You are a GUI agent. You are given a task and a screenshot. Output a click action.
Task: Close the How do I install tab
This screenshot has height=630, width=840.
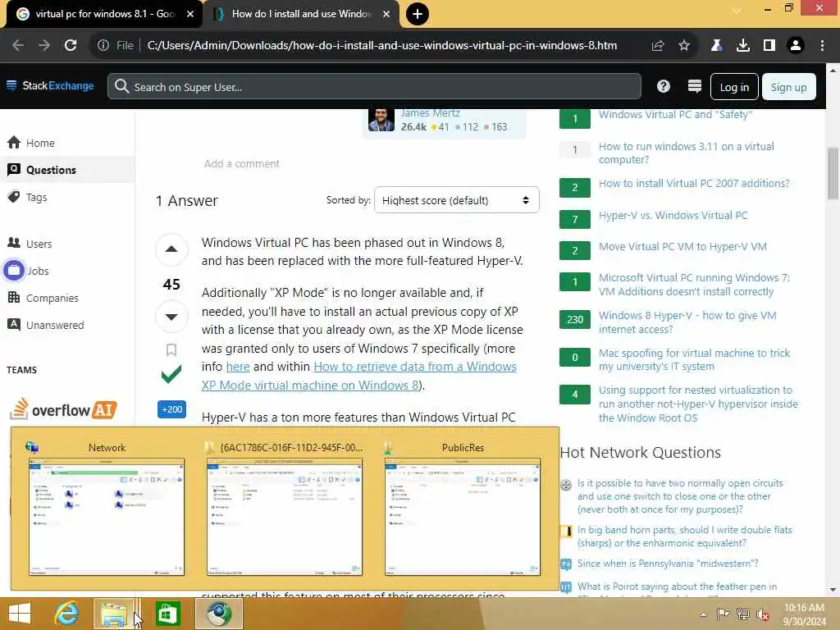coord(386,14)
